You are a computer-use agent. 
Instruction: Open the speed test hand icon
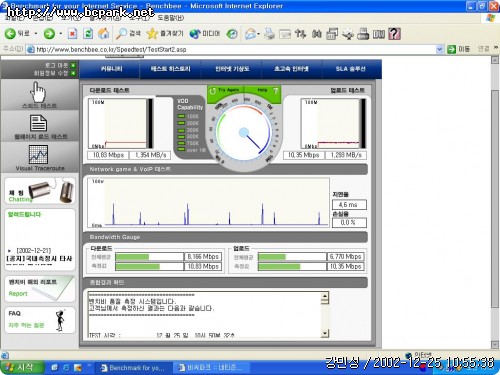38,92
